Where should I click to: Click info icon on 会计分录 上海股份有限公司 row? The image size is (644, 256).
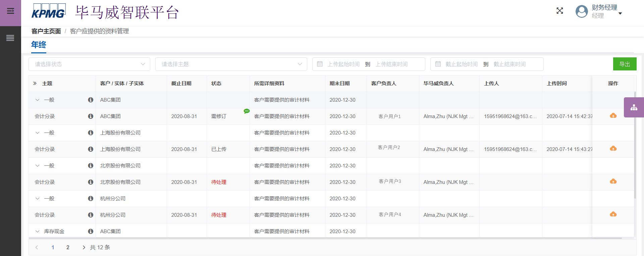click(91, 149)
